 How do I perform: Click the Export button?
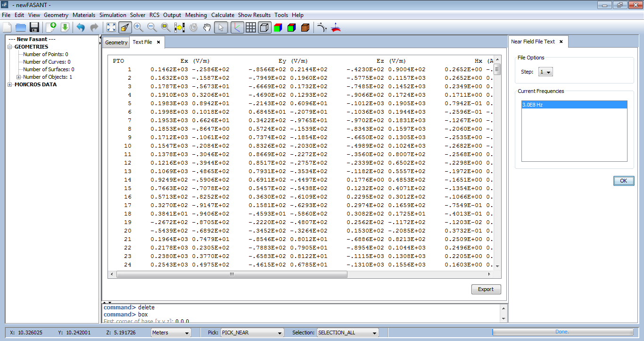tap(486, 290)
